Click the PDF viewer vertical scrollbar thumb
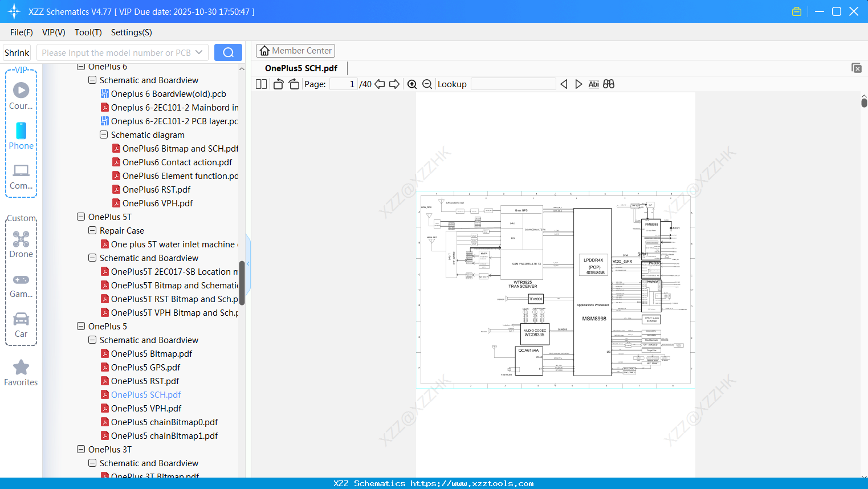Viewport: 868px width, 489px height. click(x=864, y=103)
